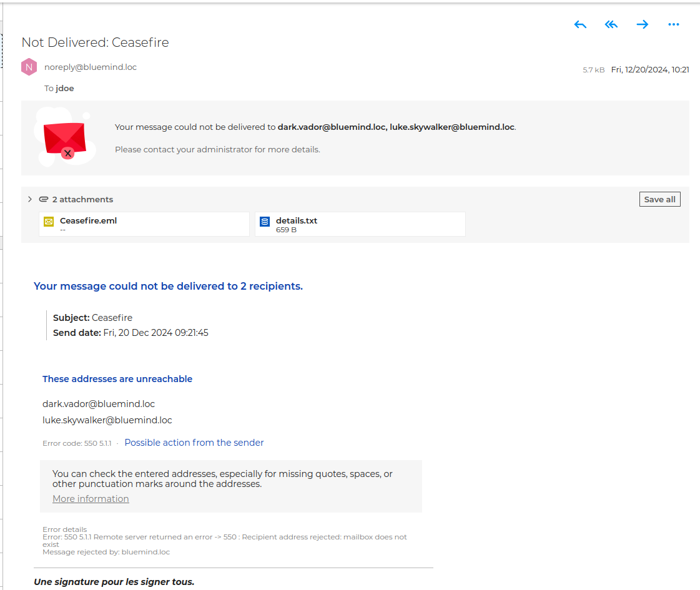The width and height of the screenshot is (700, 590).
Task: Click Possible action from the sender
Action: click(x=194, y=443)
